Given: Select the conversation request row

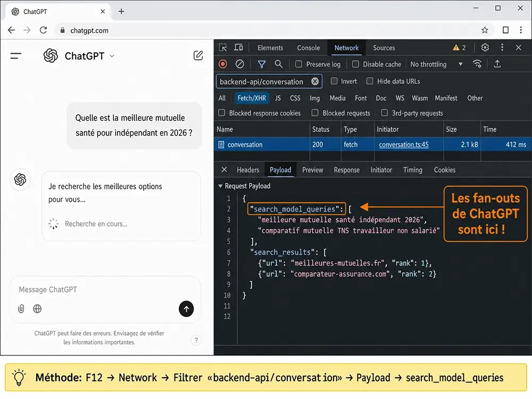Looking at the screenshot, I should coord(372,145).
